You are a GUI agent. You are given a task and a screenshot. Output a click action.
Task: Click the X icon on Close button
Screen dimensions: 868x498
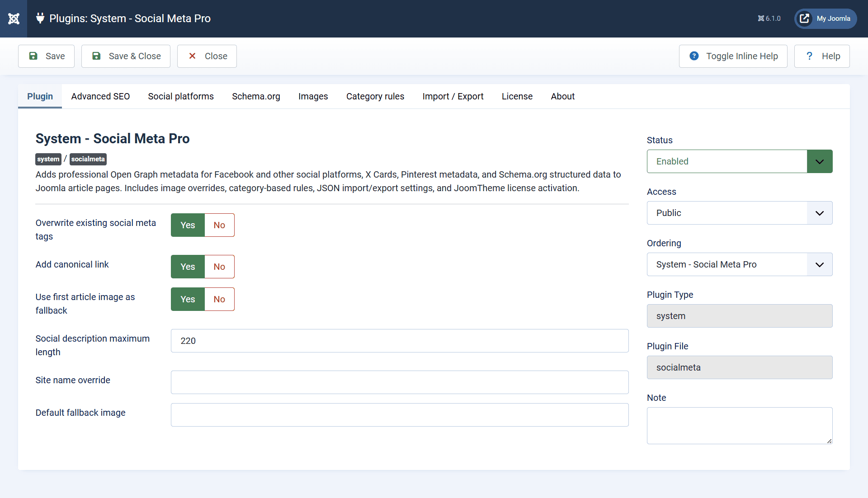193,56
